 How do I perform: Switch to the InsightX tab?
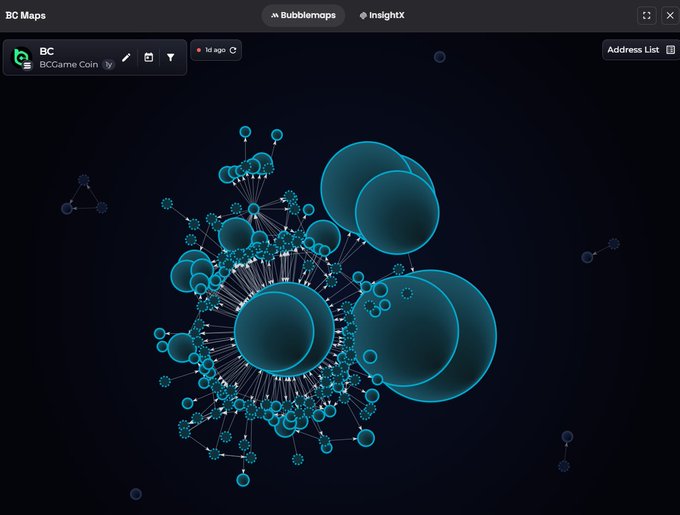coord(382,16)
